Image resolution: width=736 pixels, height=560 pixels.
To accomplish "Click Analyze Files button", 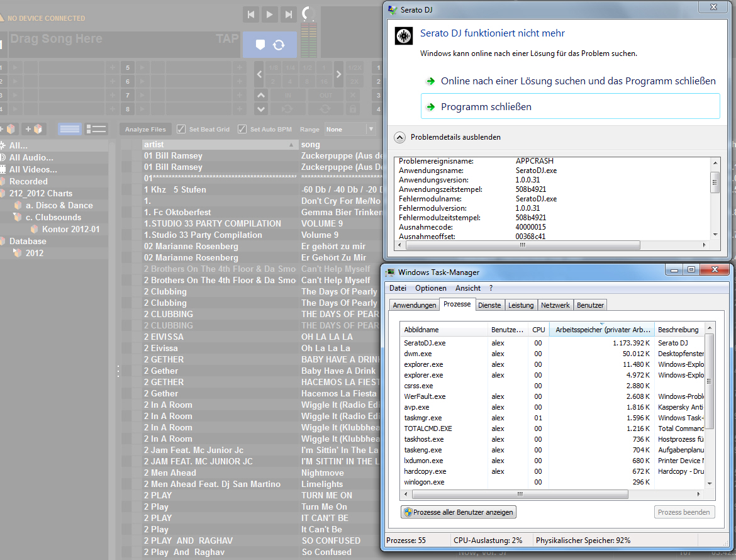I will pyautogui.click(x=145, y=129).
